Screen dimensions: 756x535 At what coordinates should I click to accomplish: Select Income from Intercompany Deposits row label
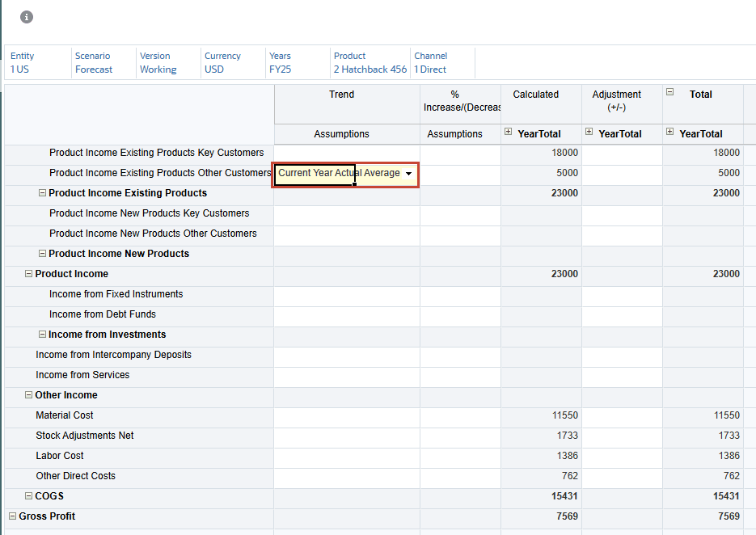tap(113, 355)
